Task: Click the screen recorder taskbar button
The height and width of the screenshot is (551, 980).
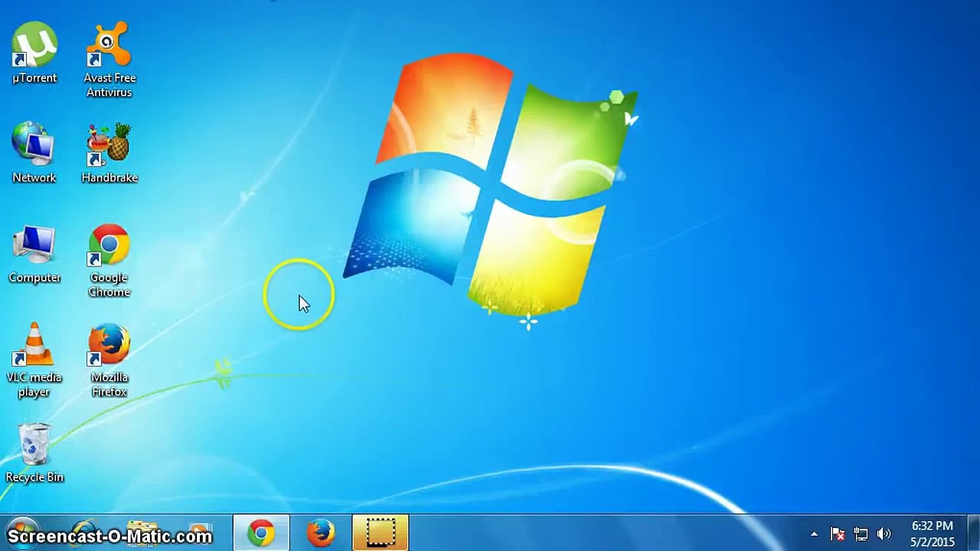Action: click(x=381, y=533)
